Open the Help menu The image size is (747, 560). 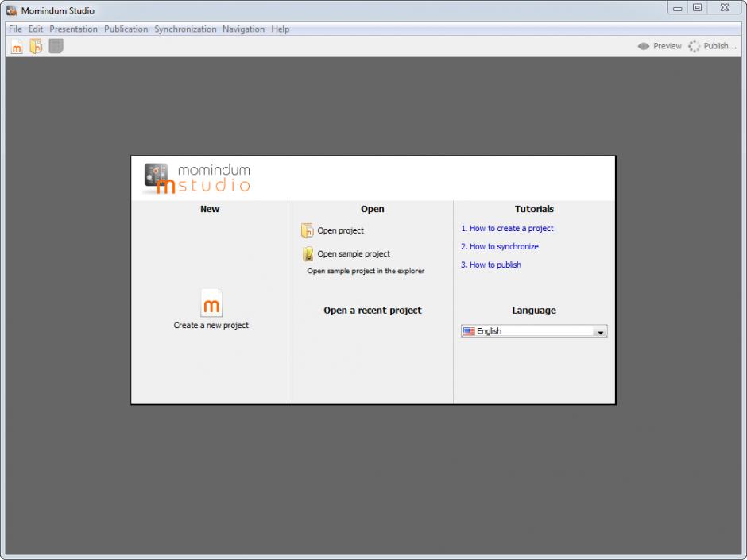coord(280,29)
